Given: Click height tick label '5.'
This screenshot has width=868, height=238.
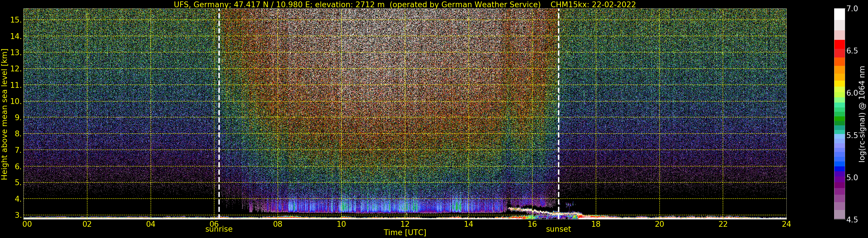Looking at the screenshot, I should pos(18,182).
